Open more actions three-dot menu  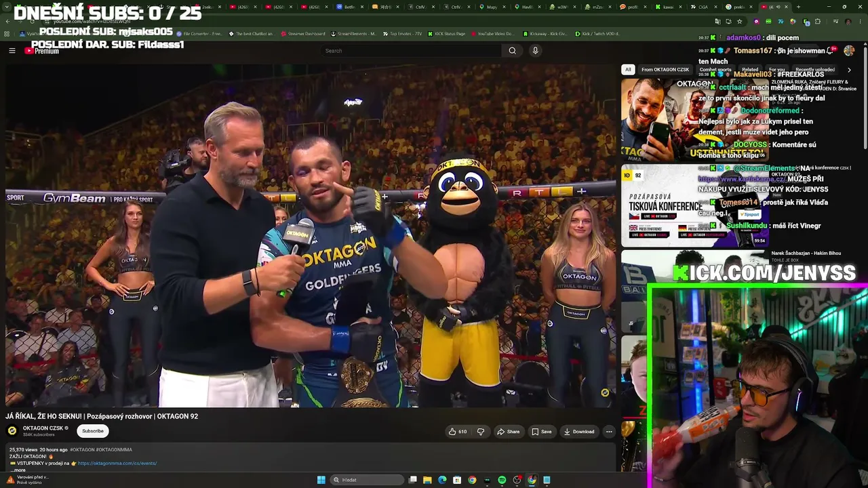coord(609,432)
